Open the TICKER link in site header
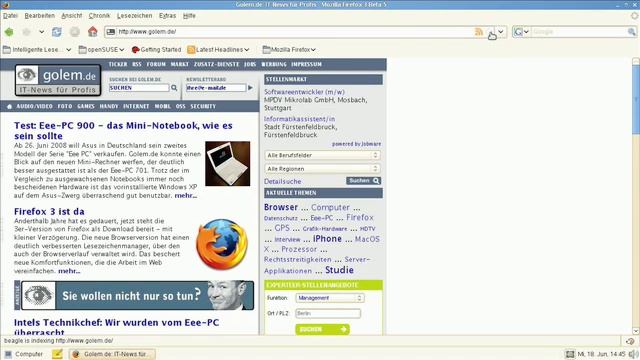Viewport: 640px width, 360px height. point(118,64)
